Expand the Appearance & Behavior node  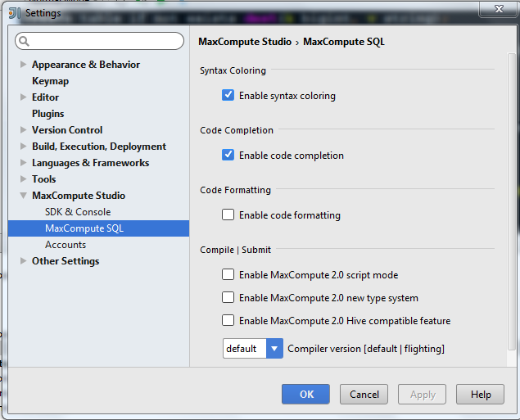coord(23,65)
